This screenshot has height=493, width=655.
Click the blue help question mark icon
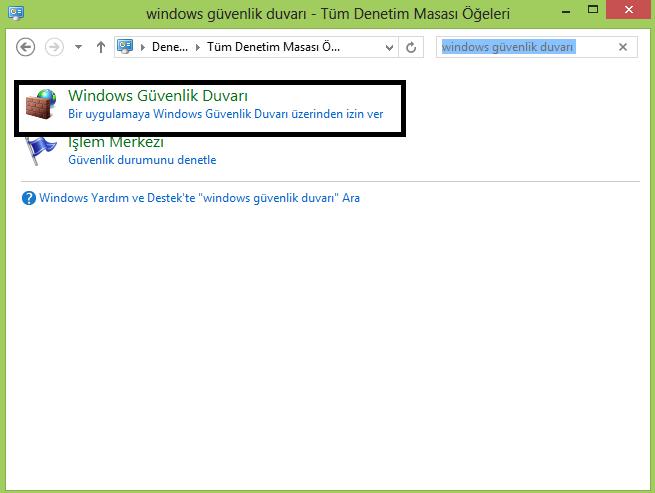(x=29, y=198)
